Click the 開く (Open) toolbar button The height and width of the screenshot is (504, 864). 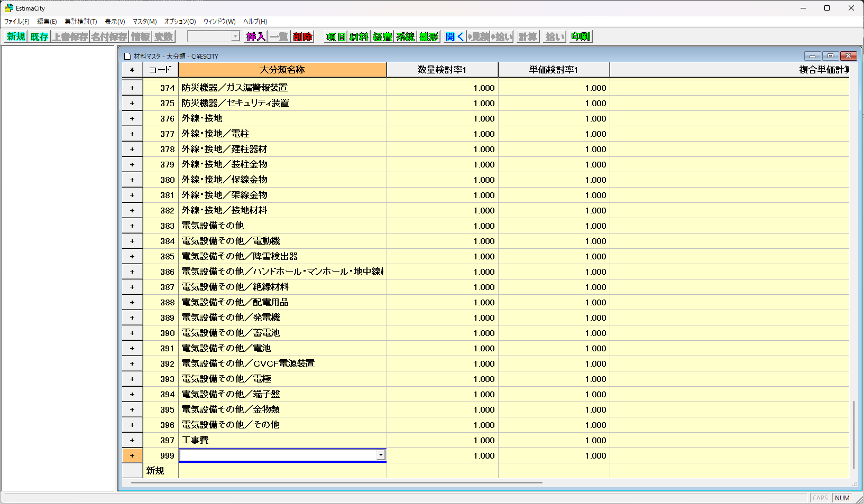pyautogui.click(x=455, y=36)
